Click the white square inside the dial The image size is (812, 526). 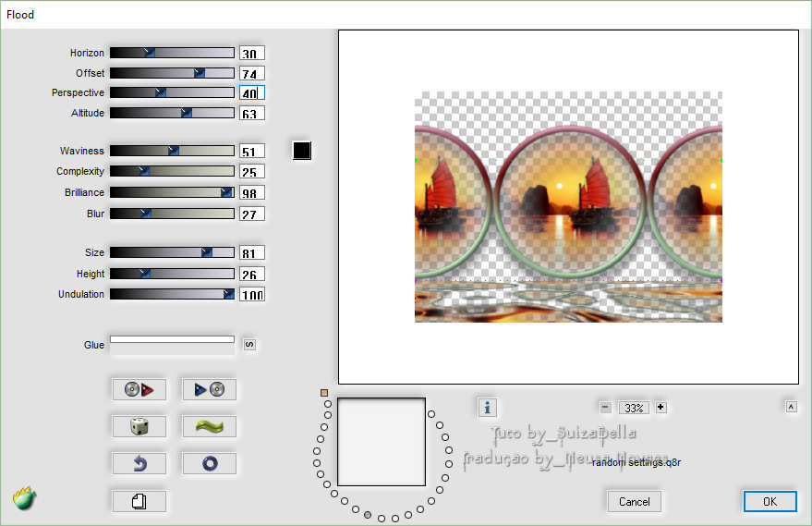coord(382,442)
